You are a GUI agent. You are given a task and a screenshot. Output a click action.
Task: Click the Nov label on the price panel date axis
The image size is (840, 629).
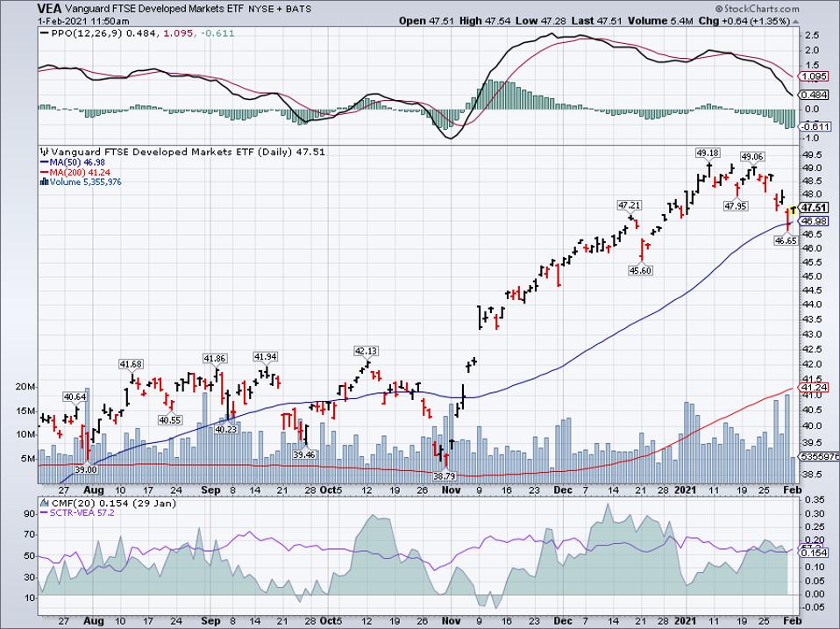click(451, 490)
